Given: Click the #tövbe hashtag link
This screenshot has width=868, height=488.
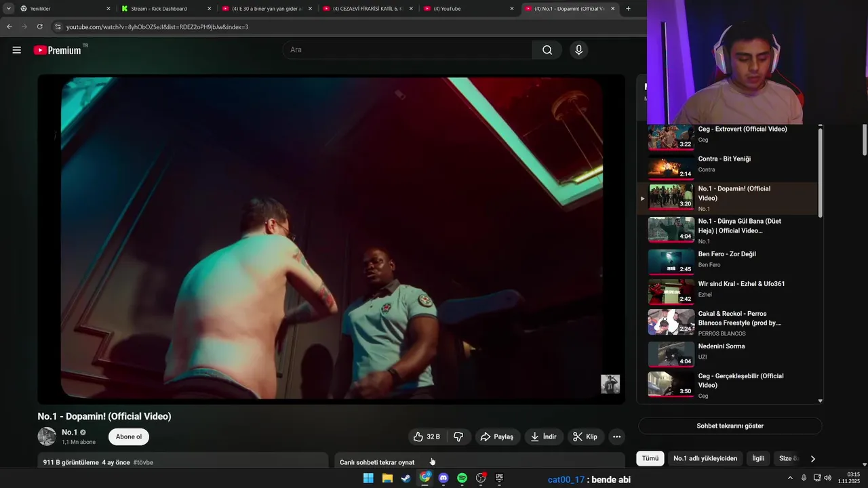Looking at the screenshot, I should (x=143, y=462).
